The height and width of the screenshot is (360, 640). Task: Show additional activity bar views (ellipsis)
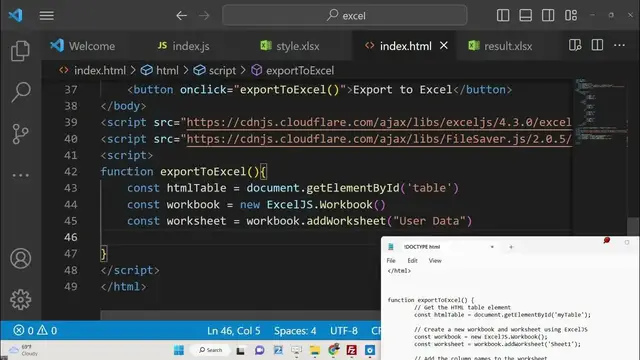tap(20, 176)
